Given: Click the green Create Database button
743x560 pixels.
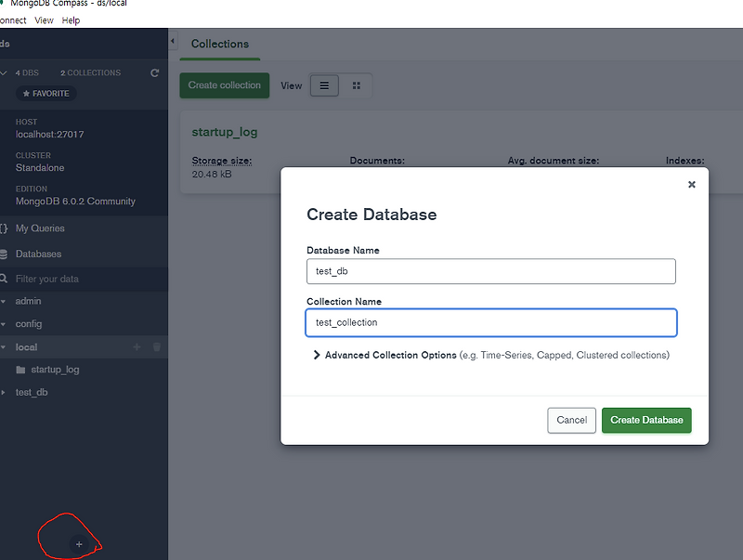Looking at the screenshot, I should 646,421.
